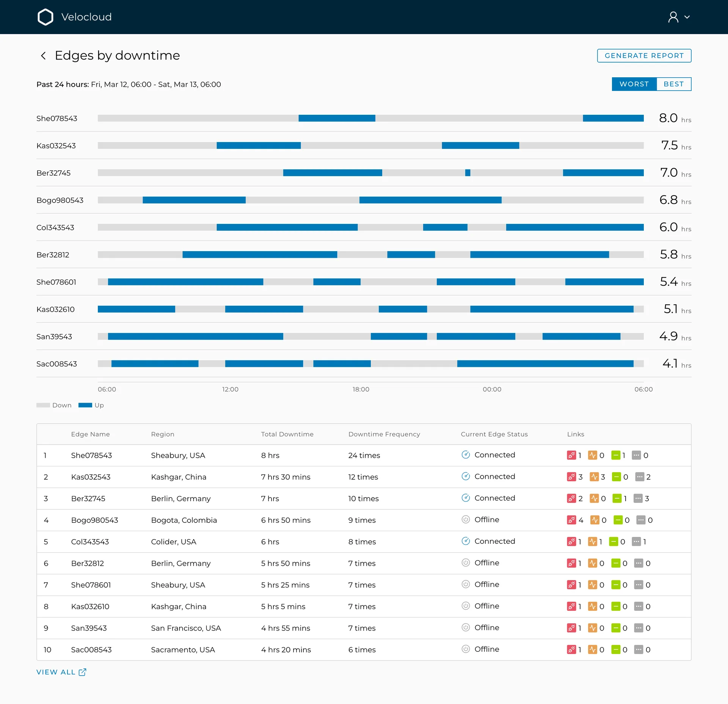Click the 24 times frequency cell
728x704 pixels.
tap(364, 455)
